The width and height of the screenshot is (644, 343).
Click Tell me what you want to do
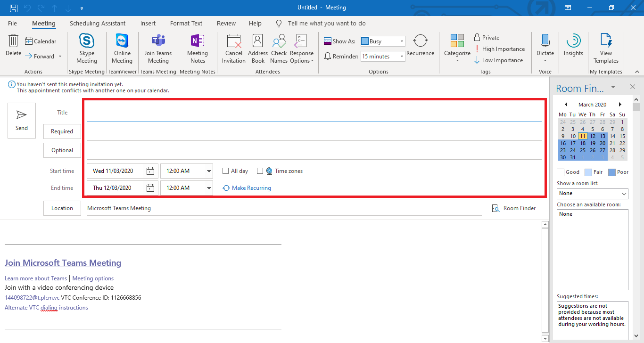(327, 24)
